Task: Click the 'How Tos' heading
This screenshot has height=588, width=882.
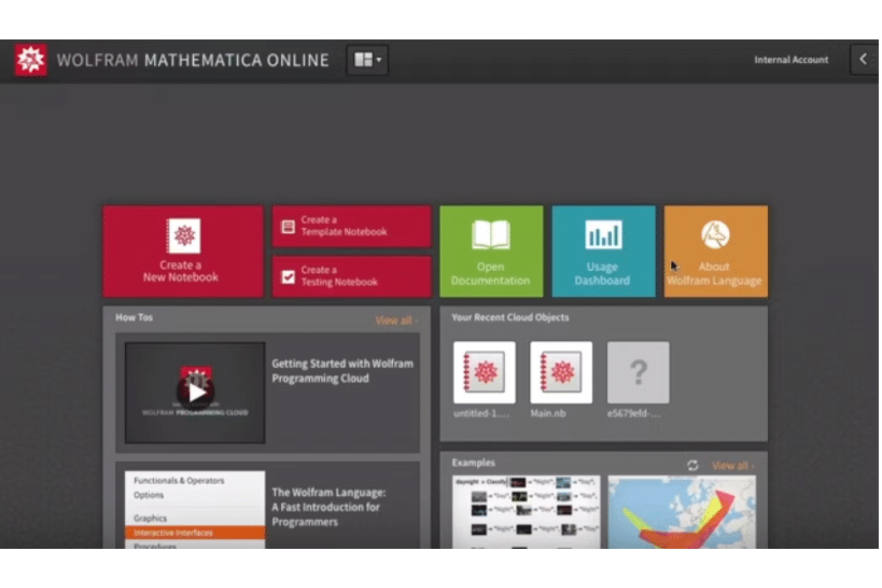Action: [x=134, y=318]
